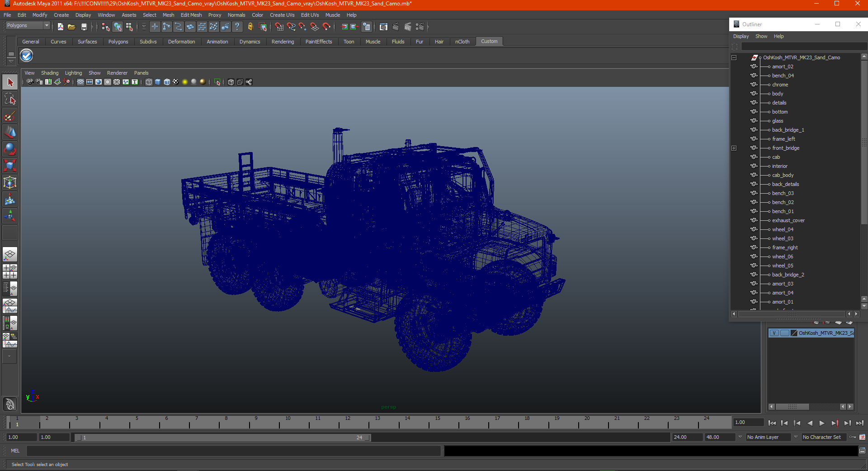Open a scene with folder icon
The width and height of the screenshot is (868, 471).
71,27
